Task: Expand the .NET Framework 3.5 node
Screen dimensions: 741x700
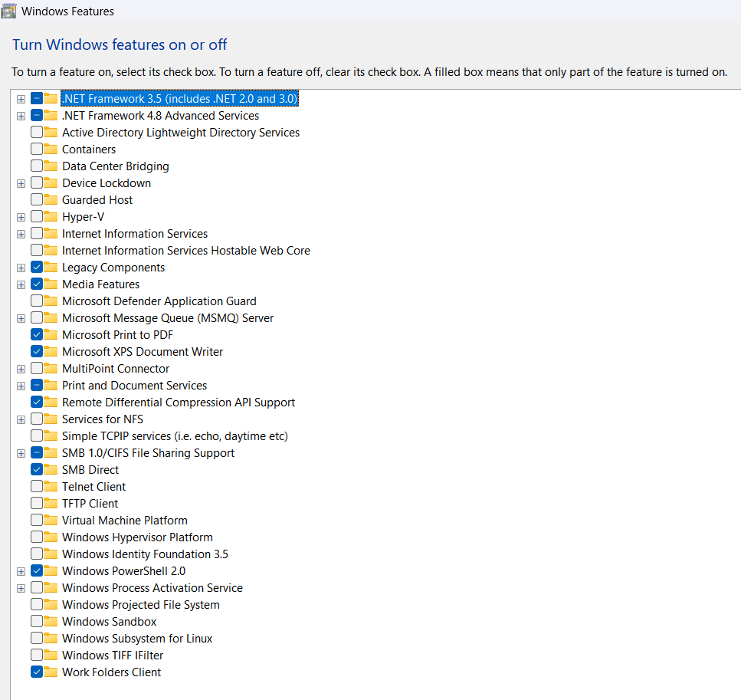Action: click(21, 99)
